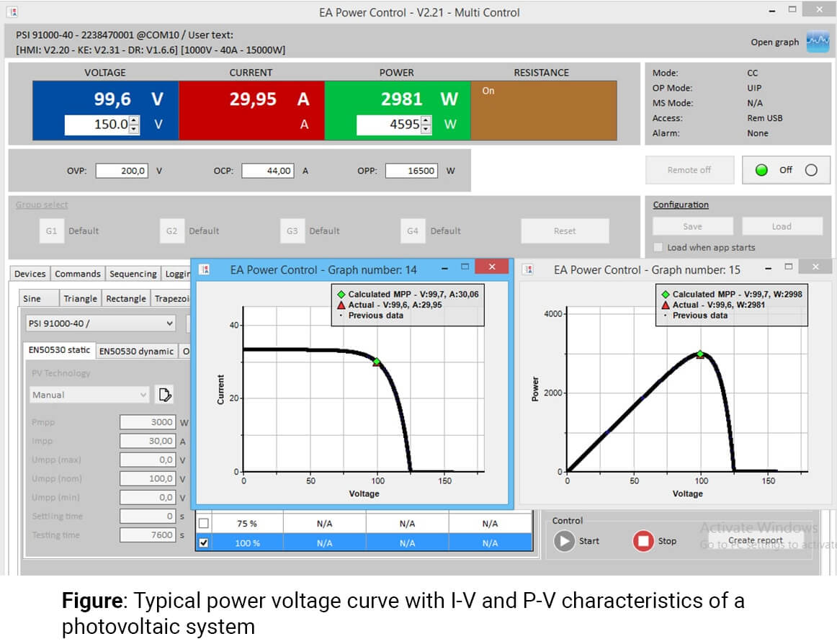The image size is (837, 644).
Task: Enable Load when app starts checkbox
Action: [657, 247]
